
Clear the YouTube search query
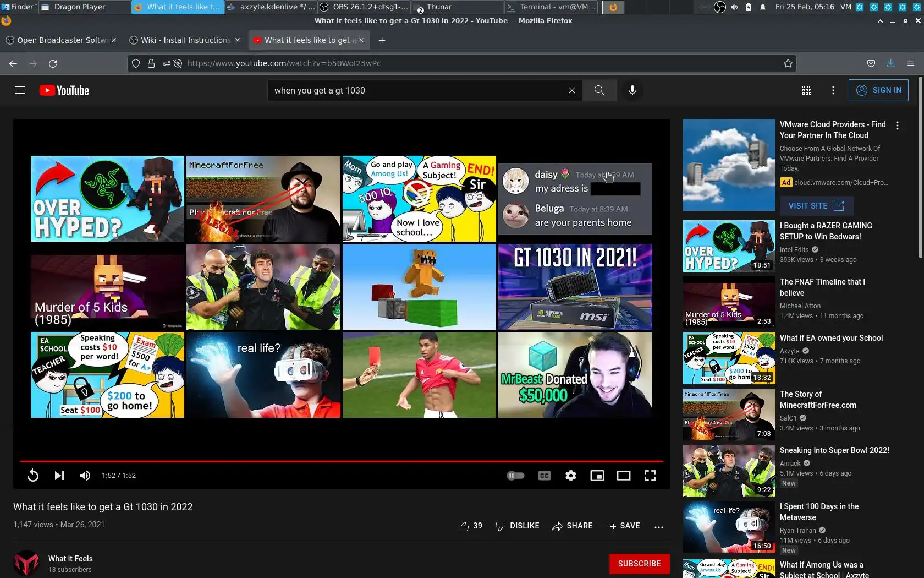572,90
